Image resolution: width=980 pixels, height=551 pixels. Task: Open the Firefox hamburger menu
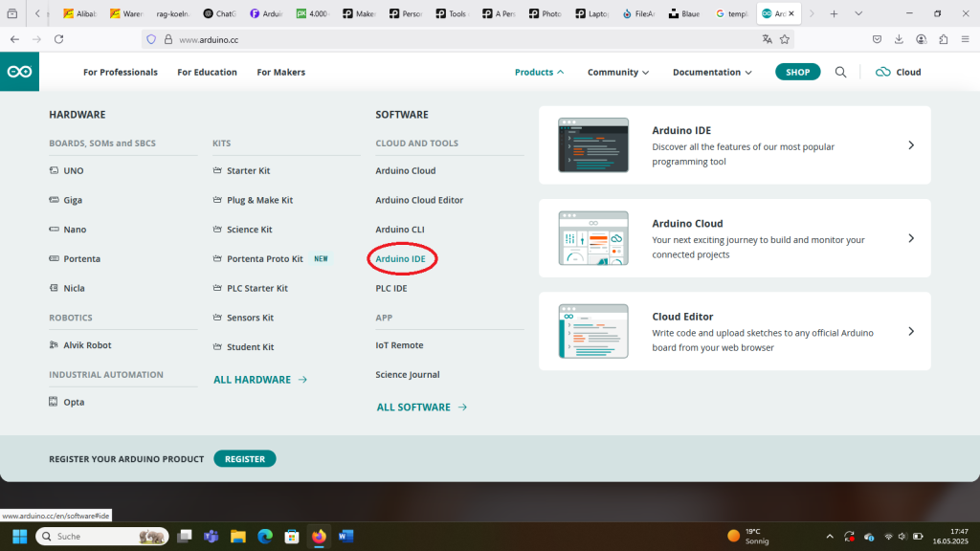[965, 39]
